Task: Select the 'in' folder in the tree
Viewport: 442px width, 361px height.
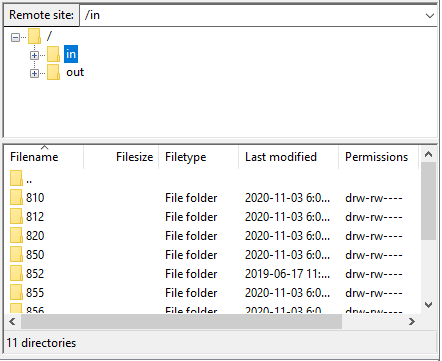Action: (x=71, y=54)
